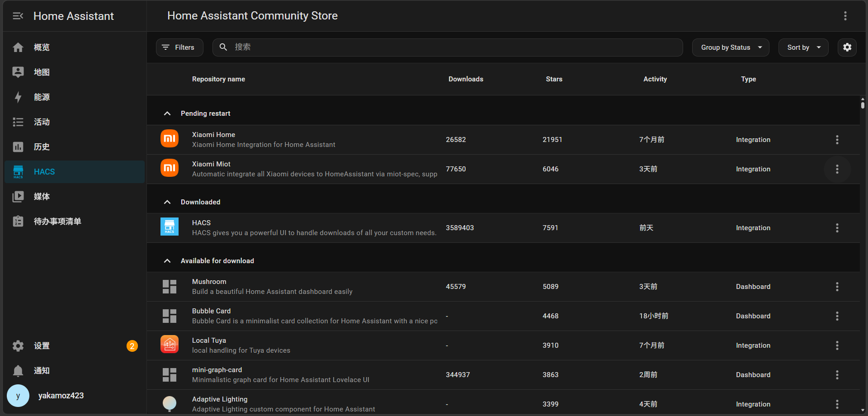Collapse the Downloaded group

point(167,202)
